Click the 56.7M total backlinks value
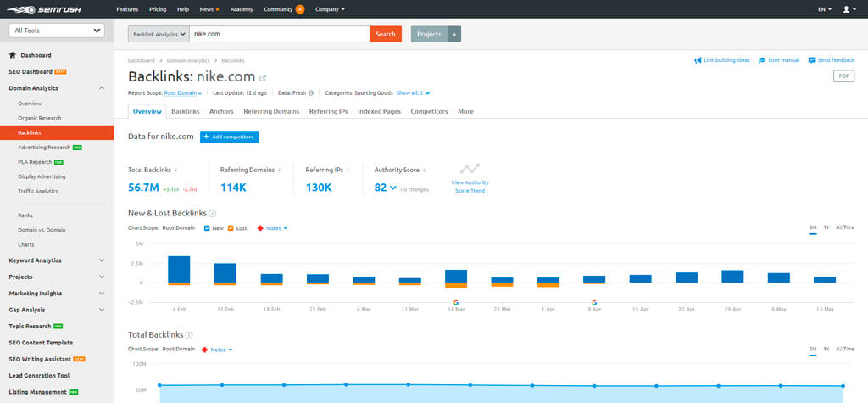This screenshot has width=868, height=403. coord(143,188)
